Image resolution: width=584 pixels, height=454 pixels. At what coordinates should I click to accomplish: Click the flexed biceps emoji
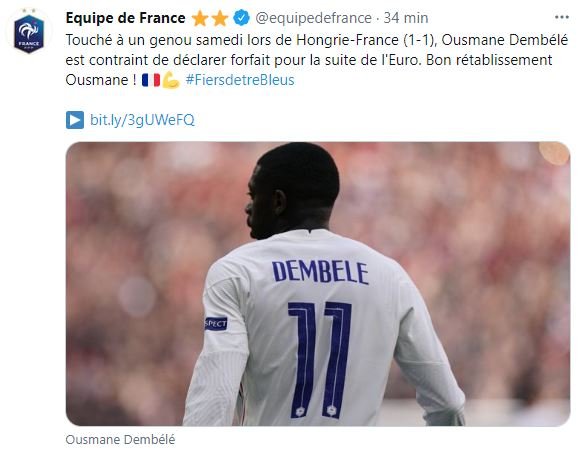tap(171, 80)
